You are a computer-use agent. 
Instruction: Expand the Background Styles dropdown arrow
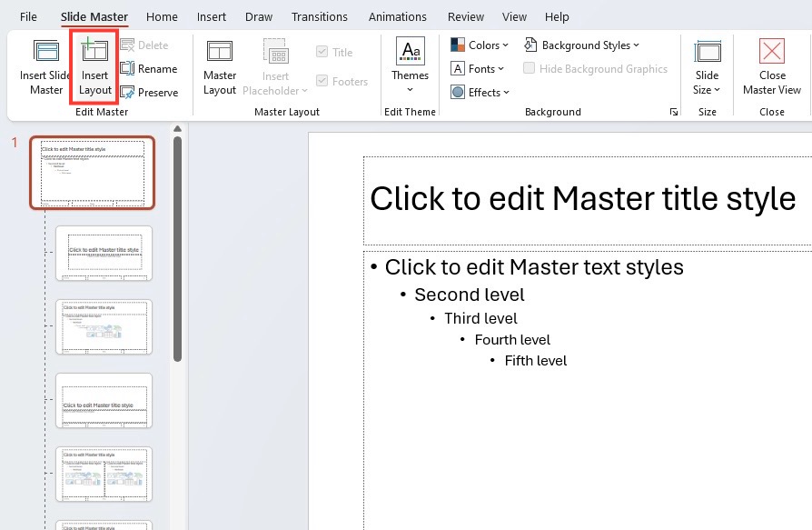pos(636,45)
